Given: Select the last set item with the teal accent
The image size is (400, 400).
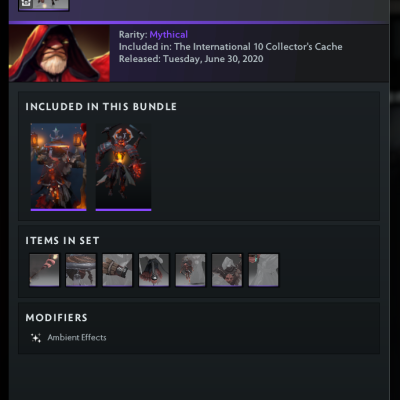Looking at the screenshot, I should 263,270.
